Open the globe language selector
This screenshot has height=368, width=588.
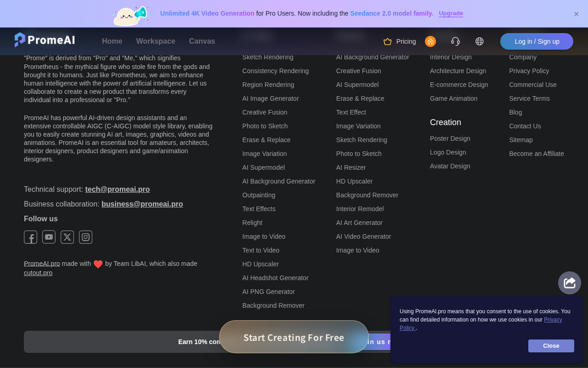pos(480,41)
